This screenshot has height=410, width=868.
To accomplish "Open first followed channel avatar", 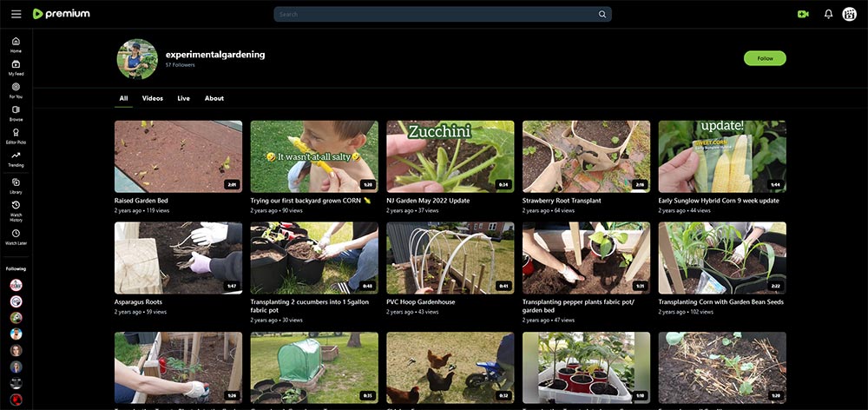I will (x=16, y=285).
